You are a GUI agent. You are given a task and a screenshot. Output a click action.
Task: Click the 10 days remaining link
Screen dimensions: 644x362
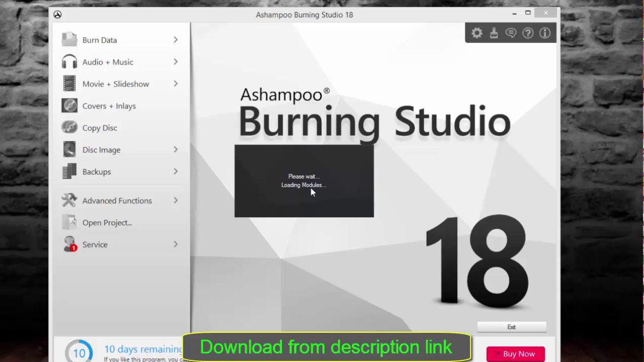coord(143,349)
